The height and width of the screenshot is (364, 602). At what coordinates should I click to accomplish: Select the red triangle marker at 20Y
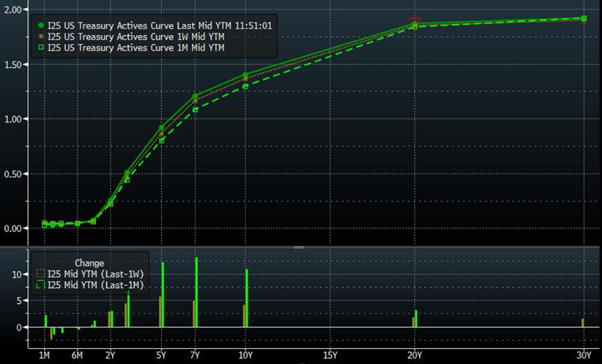point(415,20)
